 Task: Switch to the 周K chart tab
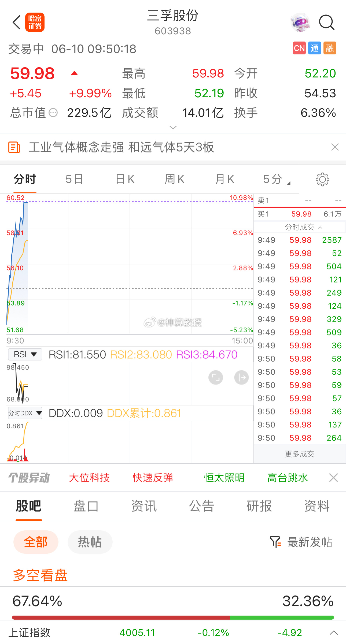click(x=174, y=179)
